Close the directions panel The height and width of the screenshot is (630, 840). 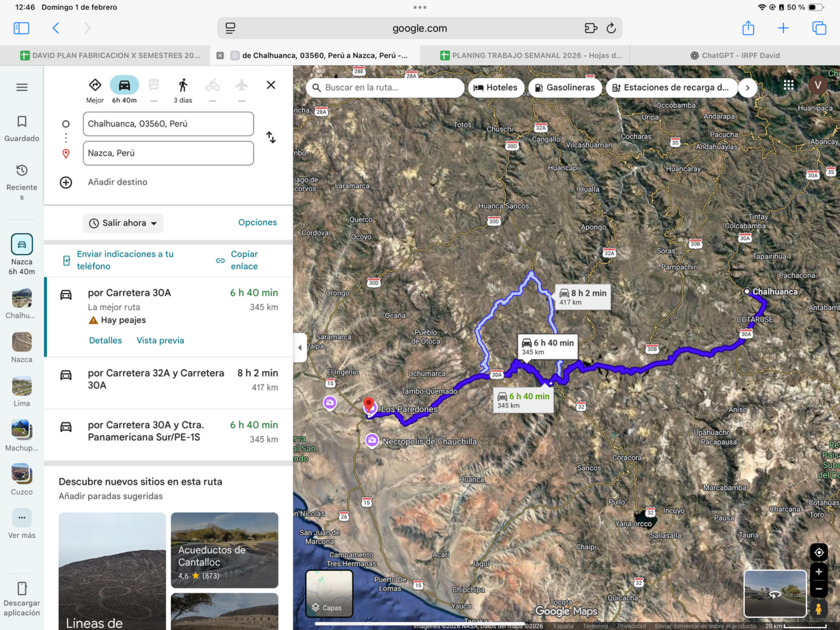(271, 85)
